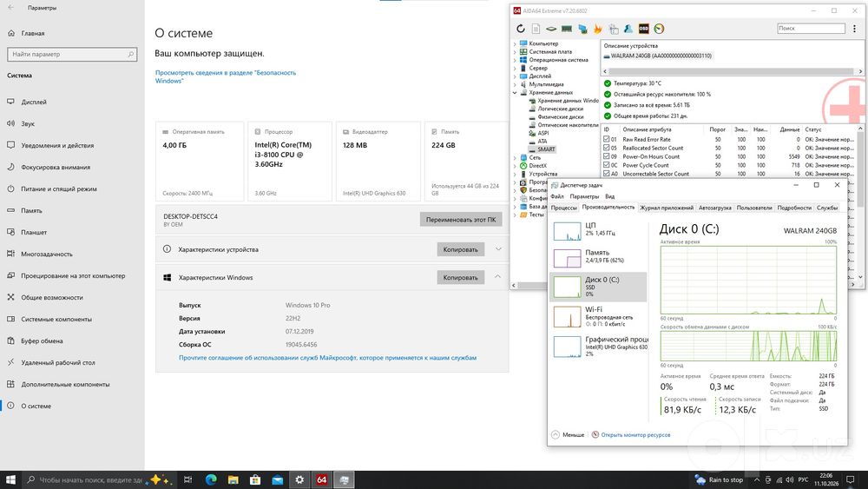Switch to the Процессы tab

pyautogui.click(x=563, y=208)
